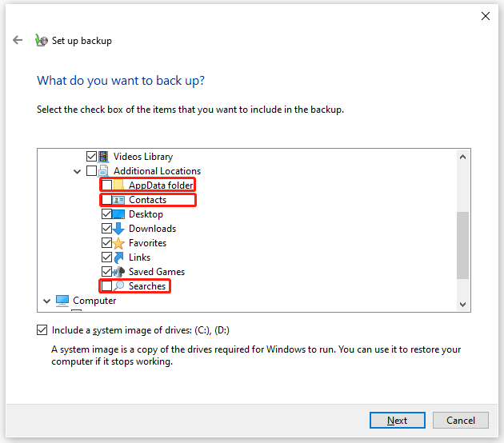Tick the Searches checkbox

(x=107, y=286)
